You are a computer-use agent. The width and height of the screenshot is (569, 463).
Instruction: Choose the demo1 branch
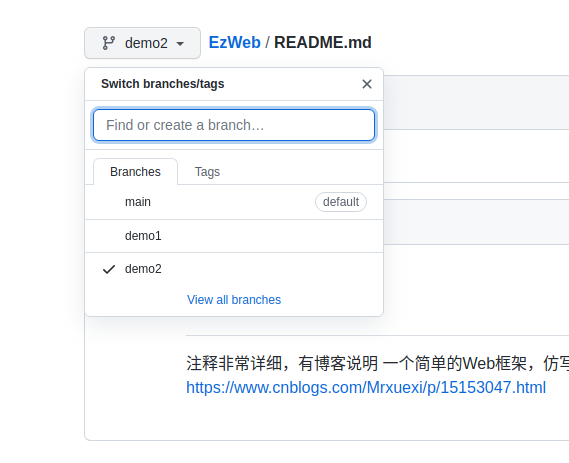tap(234, 236)
